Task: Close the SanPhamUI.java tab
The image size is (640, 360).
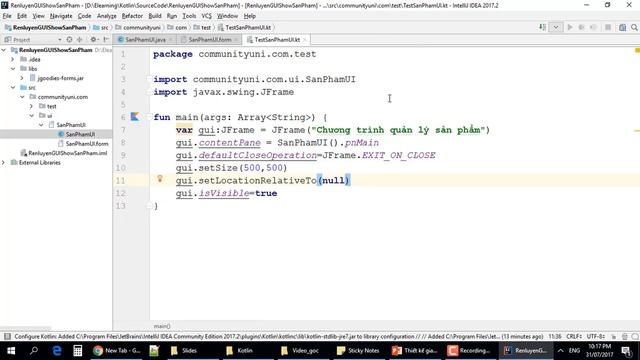Action: (170, 40)
